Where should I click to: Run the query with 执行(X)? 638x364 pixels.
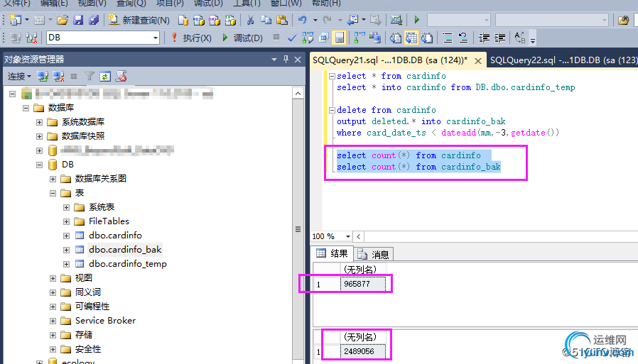[191, 38]
